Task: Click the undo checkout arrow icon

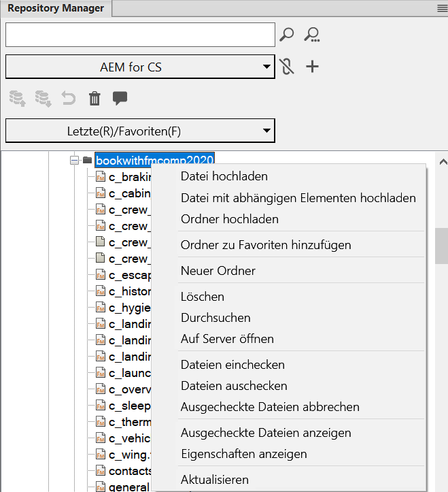Action: coord(69,99)
